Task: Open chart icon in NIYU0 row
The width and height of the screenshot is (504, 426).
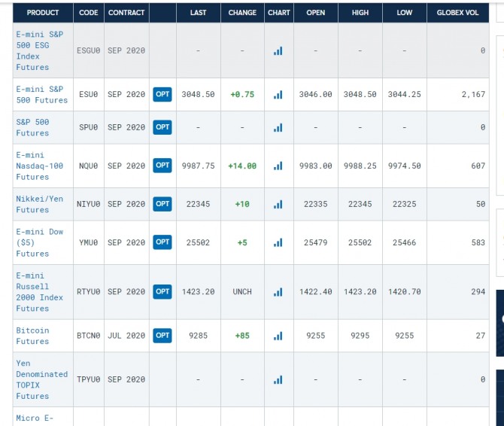Action: pyautogui.click(x=278, y=205)
